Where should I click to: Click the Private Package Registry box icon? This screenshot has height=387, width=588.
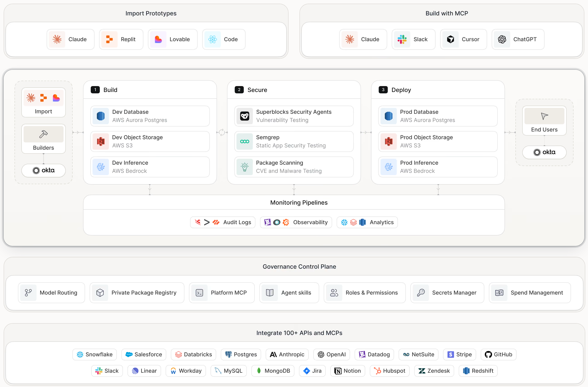(x=100, y=293)
